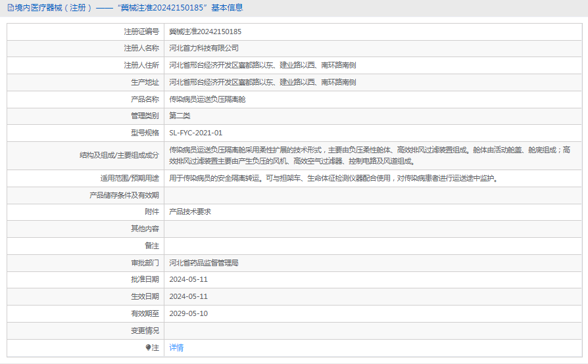Viewport: 588px width, 364px height.
Task: Click the 备注 label
Action: click(x=152, y=246)
